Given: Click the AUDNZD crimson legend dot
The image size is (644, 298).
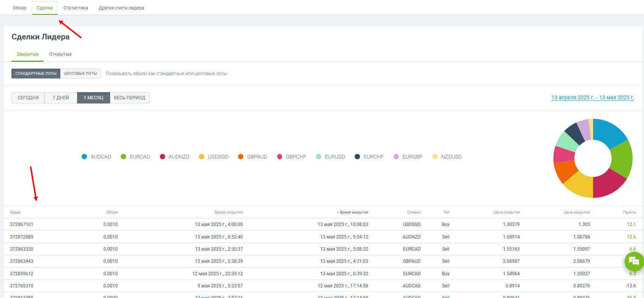Looking at the screenshot, I should tap(163, 157).
